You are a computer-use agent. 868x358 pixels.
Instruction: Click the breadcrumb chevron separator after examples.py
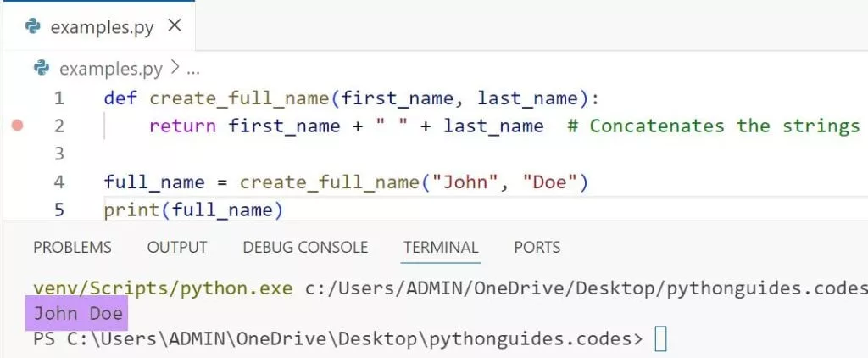click(175, 68)
